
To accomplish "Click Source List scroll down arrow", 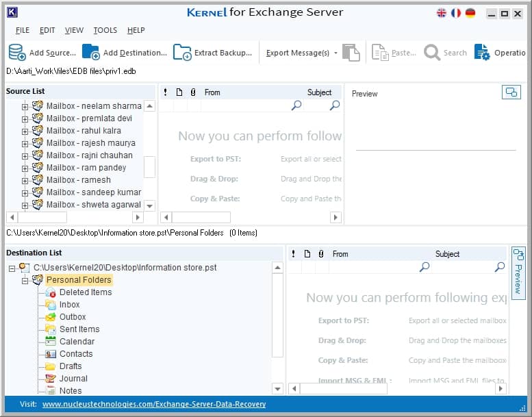I will pyautogui.click(x=150, y=205).
